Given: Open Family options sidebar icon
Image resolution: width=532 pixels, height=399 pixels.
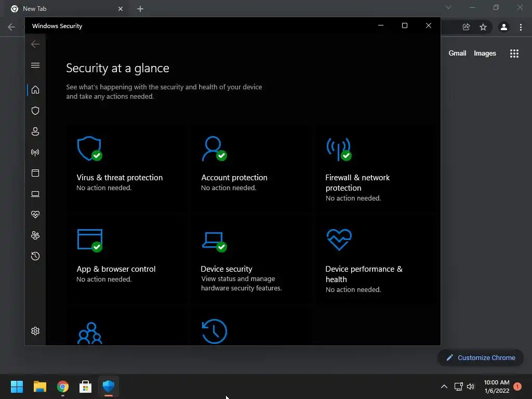Looking at the screenshot, I should pos(35,235).
